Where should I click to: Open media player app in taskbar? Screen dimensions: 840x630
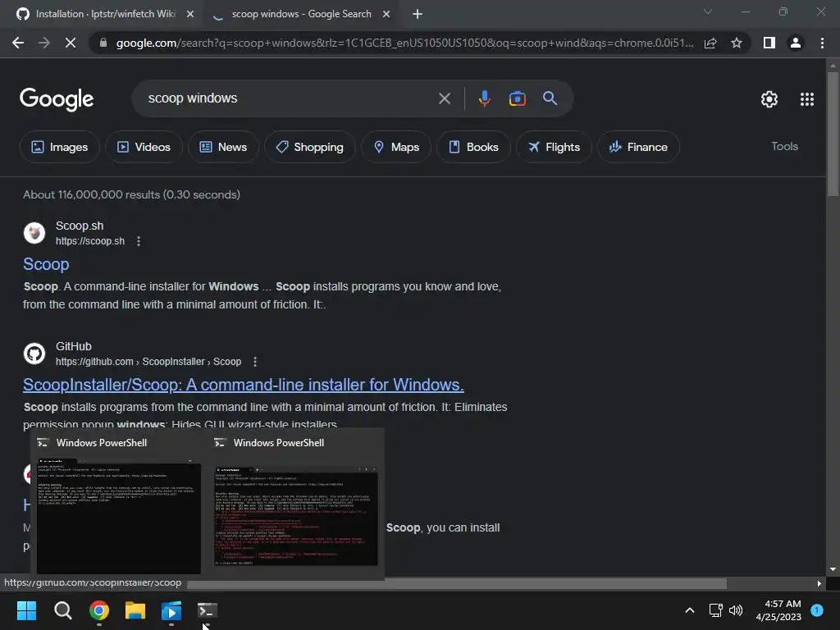(171, 610)
